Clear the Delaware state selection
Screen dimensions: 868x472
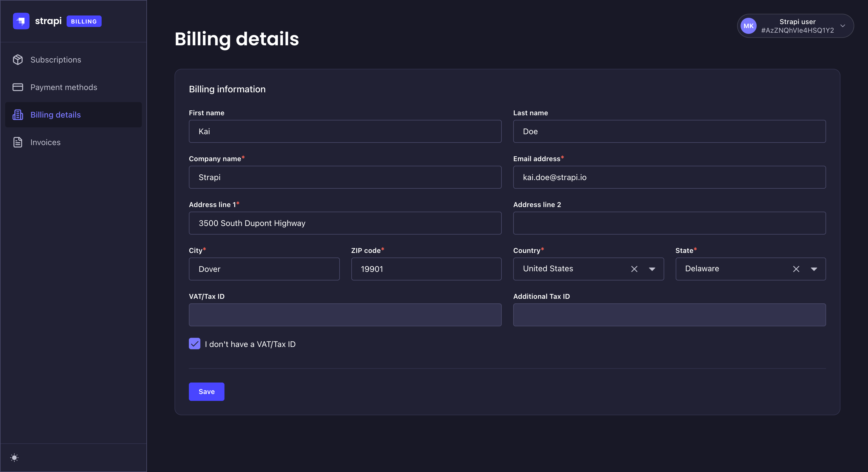click(796, 269)
